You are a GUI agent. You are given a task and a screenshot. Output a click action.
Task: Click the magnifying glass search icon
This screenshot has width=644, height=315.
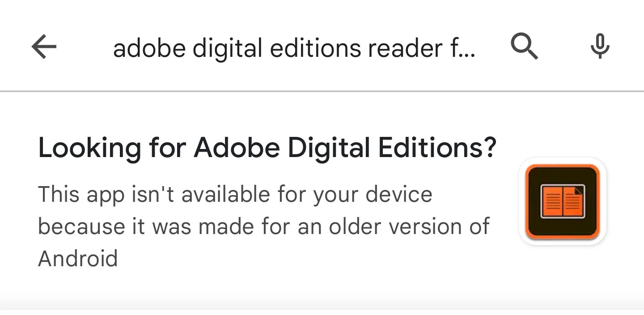tap(524, 47)
